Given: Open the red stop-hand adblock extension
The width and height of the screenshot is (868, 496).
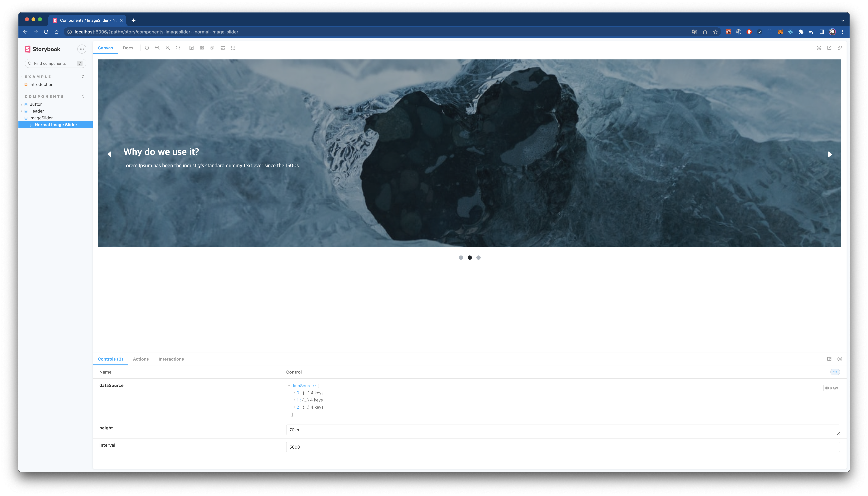Looking at the screenshot, I should [x=749, y=32].
